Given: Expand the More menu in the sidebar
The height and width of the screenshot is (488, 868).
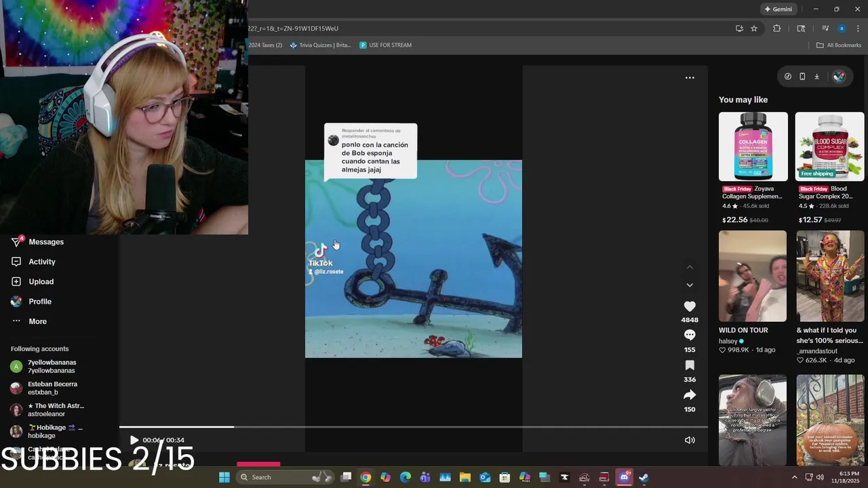Looking at the screenshot, I should click(29, 321).
